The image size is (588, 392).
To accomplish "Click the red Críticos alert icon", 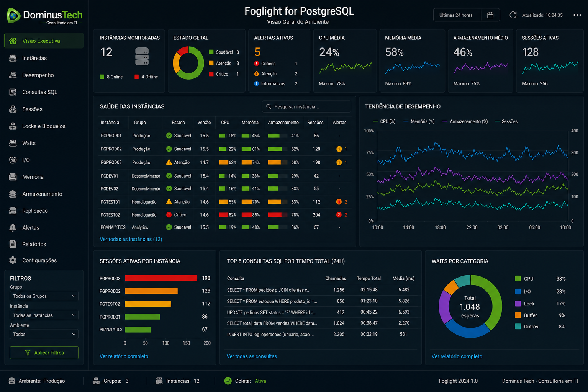I will pos(257,64).
